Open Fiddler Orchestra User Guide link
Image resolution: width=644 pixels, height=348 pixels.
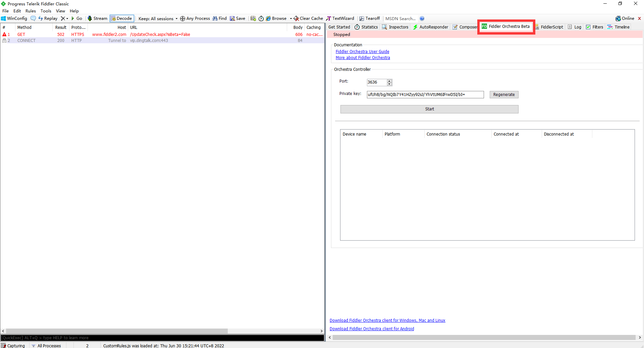(363, 52)
